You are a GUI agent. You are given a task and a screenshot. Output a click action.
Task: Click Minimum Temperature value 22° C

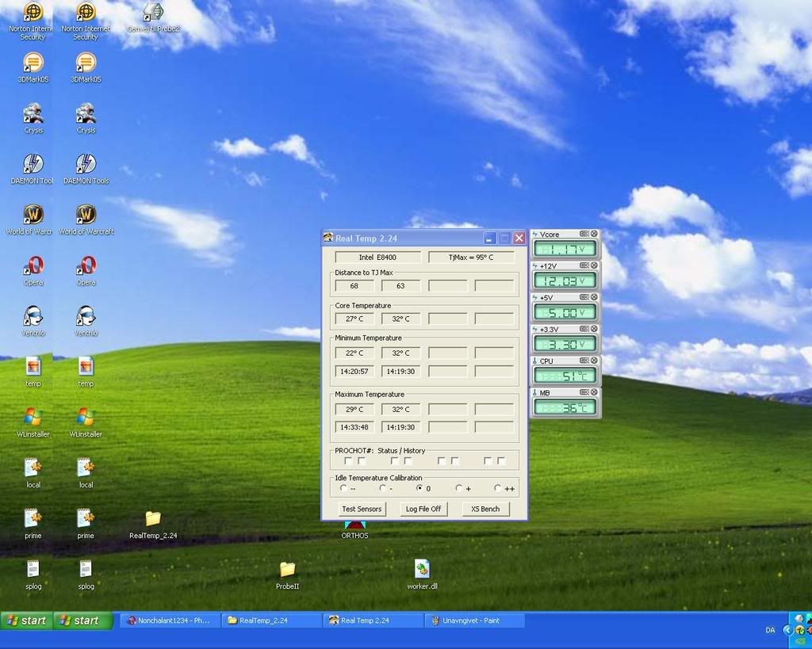(354, 353)
